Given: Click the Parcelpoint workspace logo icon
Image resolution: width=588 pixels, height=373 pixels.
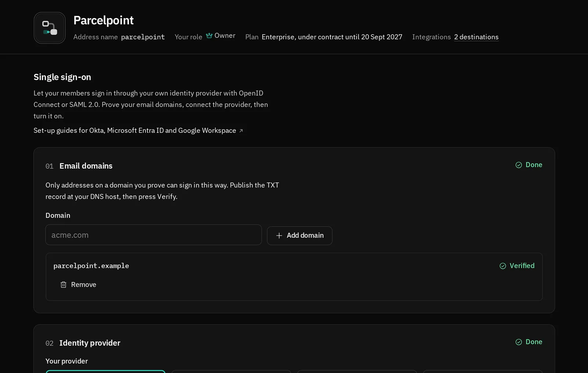Looking at the screenshot, I should 50,28.
